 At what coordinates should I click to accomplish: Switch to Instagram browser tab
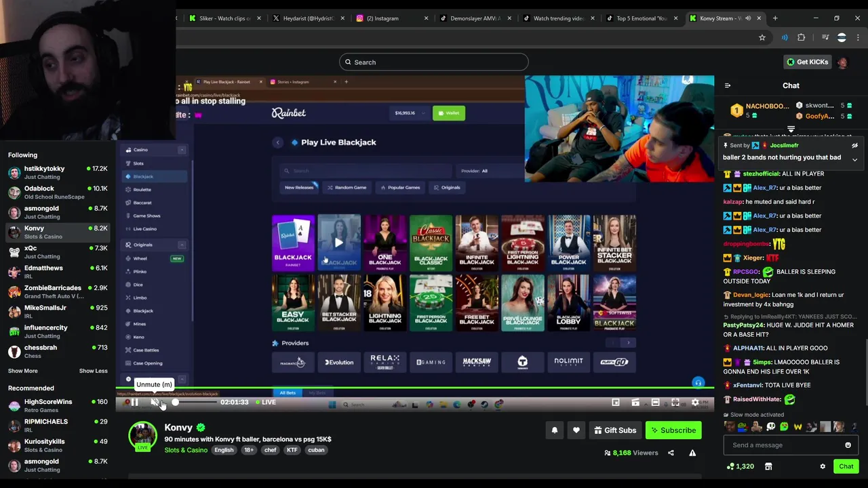(392, 18)
